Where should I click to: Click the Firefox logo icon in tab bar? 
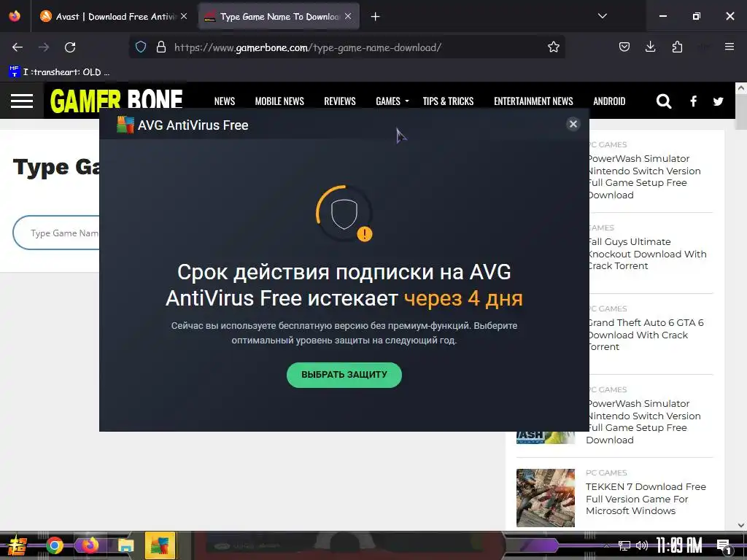tap(15, 16)
